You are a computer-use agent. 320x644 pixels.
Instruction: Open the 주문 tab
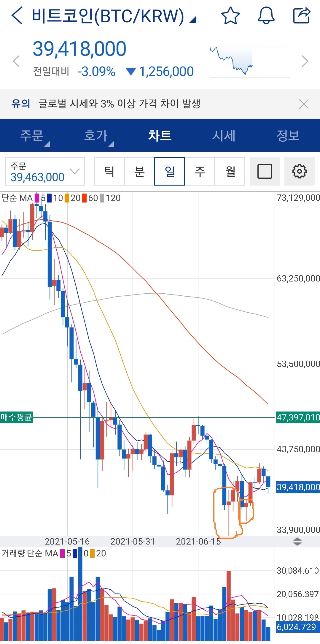(x=32, y=135)
